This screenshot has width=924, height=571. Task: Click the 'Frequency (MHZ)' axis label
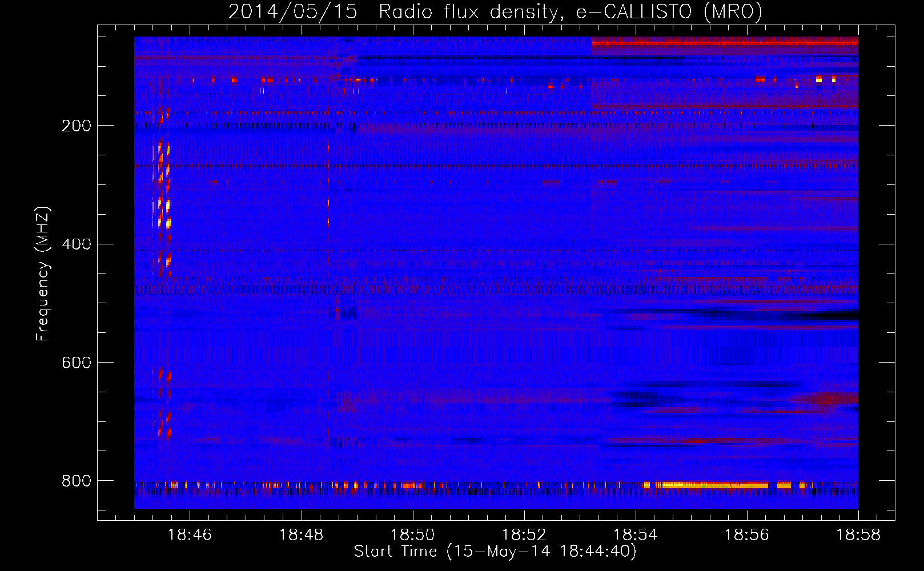point(43,274)
